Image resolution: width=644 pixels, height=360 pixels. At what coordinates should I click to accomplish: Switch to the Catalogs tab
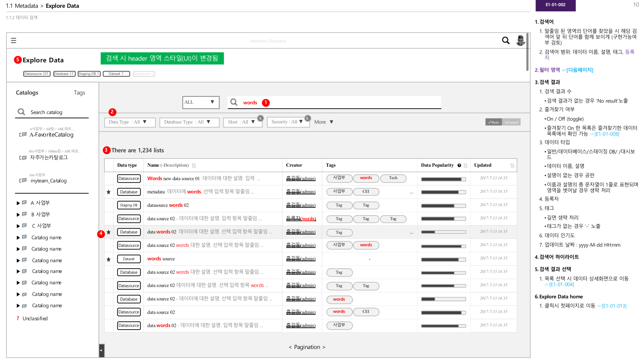coord(27,92)
